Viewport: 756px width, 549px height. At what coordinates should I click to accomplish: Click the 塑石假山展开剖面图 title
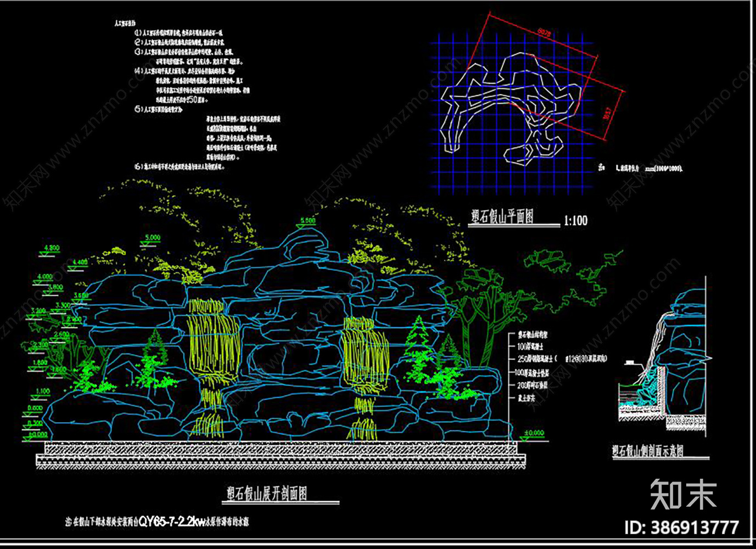click(267, 494)
